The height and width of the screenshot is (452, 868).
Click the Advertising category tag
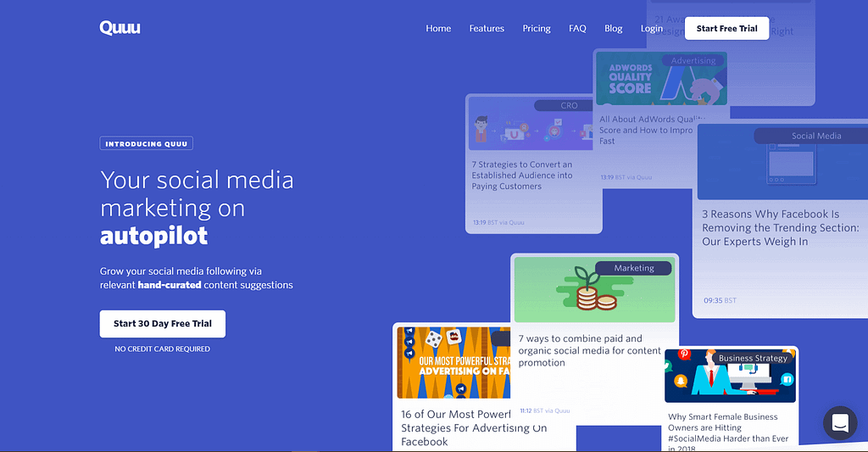[693, 60]
